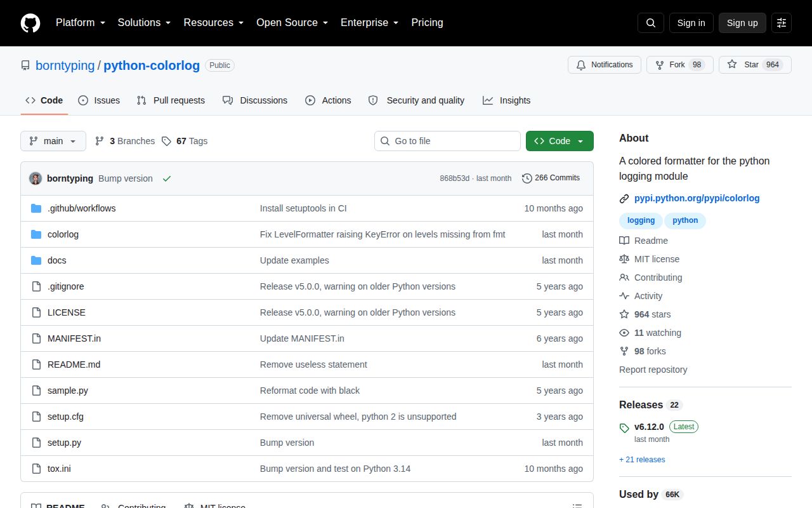Select the python topic tag

click(x=685, y=220)
